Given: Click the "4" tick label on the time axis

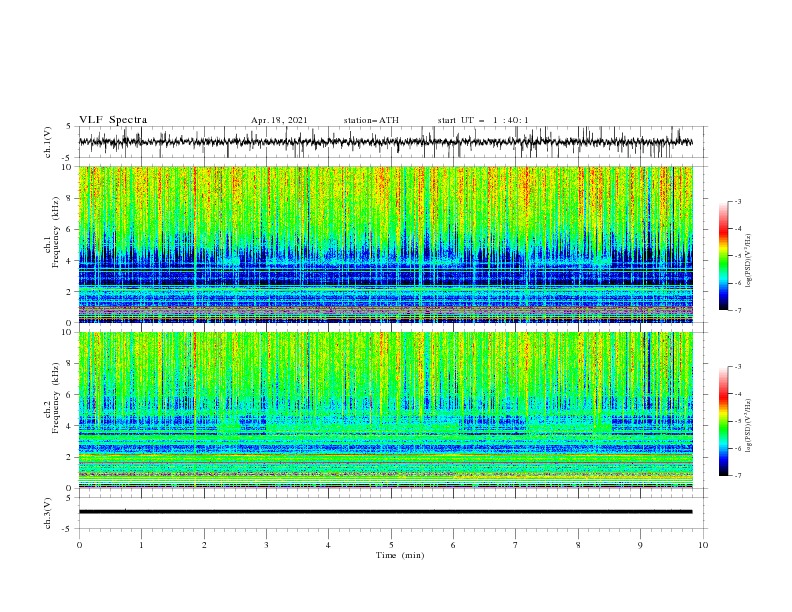Looking at the screenshot, I should (328, 545).
